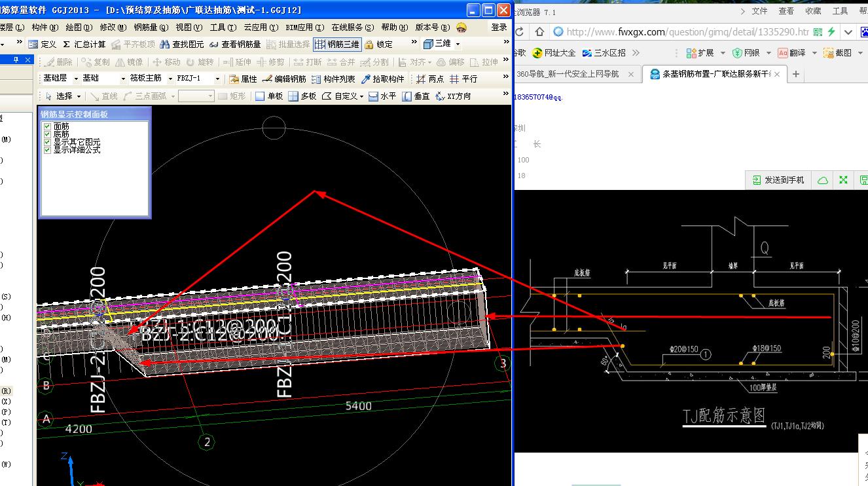The width and height of the screenshot is (868, 486).
Task: Click 复制 copy tool
Action: (96, 62)
